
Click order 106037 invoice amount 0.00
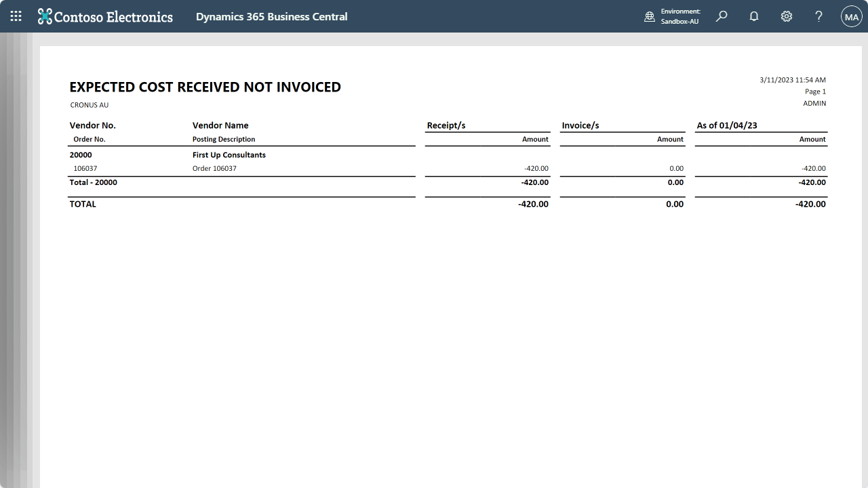[676, 168]
